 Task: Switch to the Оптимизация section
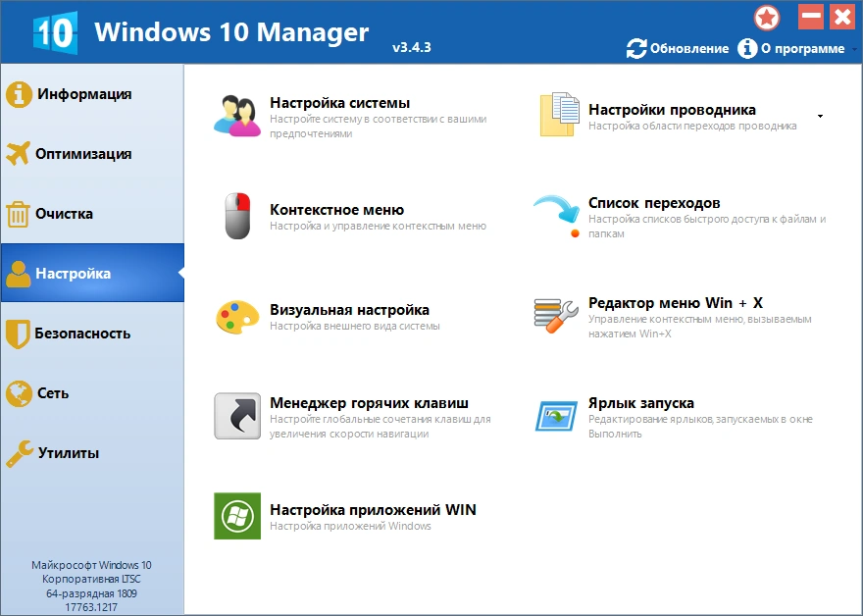coord(92,154)
